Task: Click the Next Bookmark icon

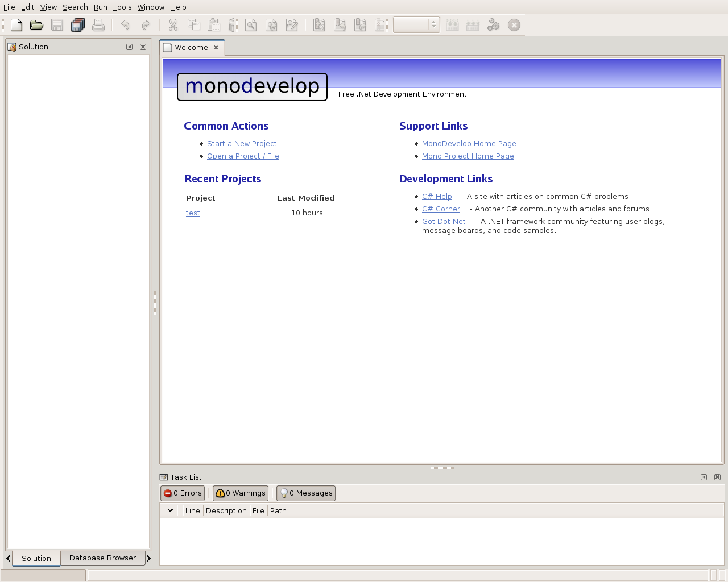Action: coord(360,25)
